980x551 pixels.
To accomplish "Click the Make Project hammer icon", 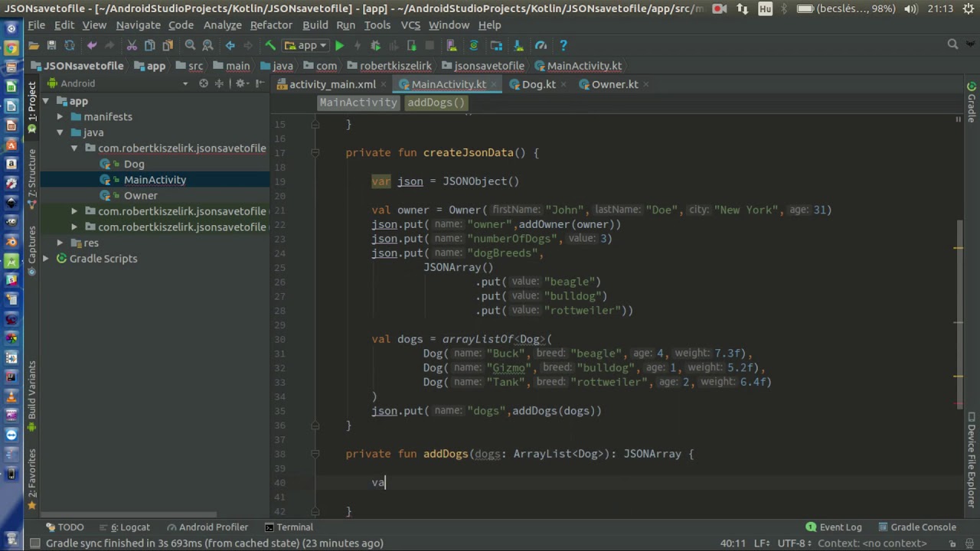I will [x=269, y=46].
